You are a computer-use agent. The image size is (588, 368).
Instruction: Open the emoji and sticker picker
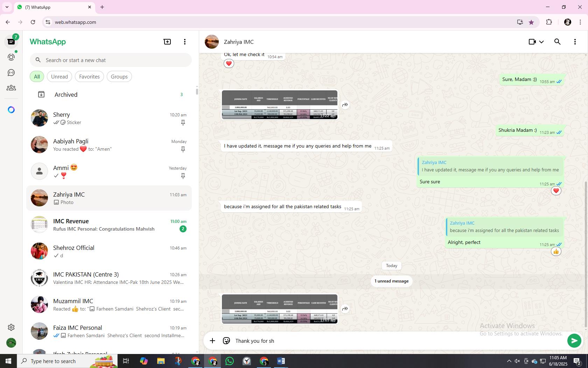[226, 341]
